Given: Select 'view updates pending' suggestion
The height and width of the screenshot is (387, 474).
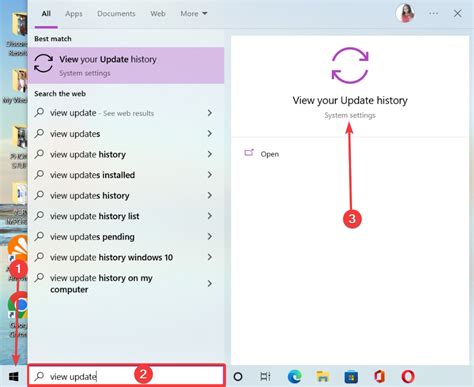Looking at the screenshot, I should point(126,237).
